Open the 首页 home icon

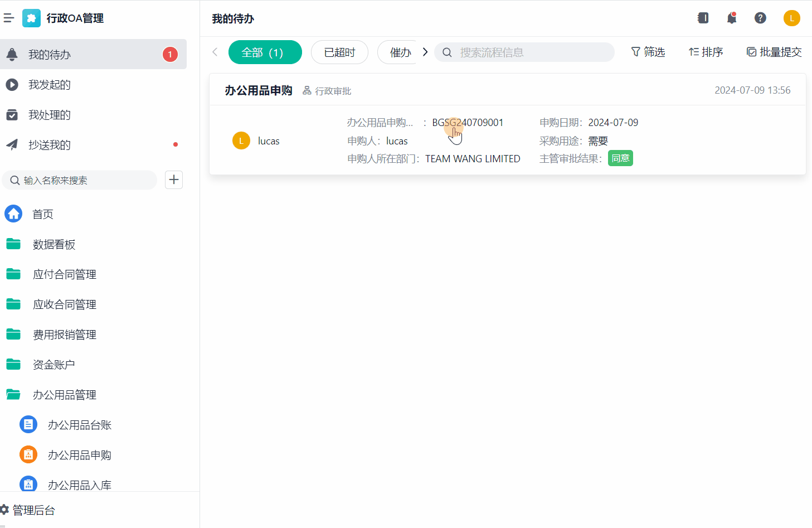point(13,214)
